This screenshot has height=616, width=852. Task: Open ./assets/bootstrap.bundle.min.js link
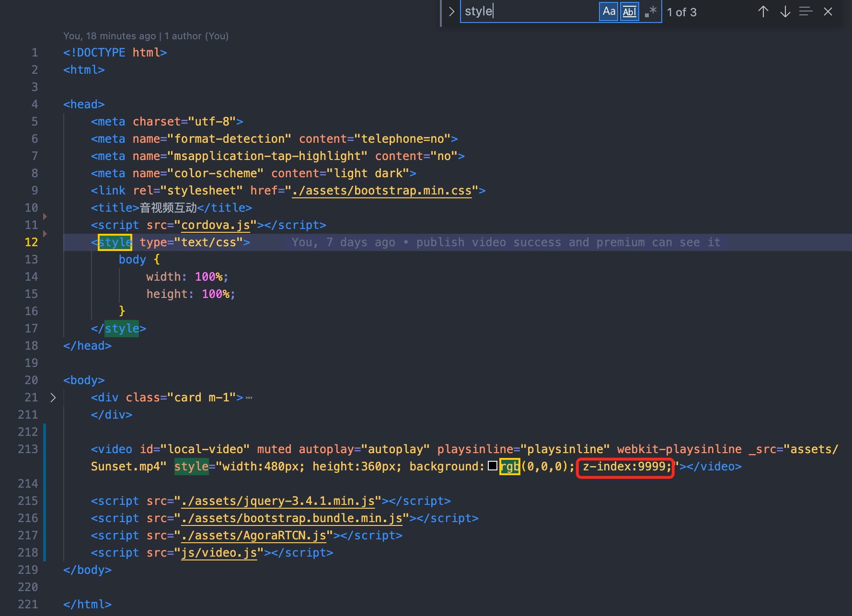click(292, 518)
